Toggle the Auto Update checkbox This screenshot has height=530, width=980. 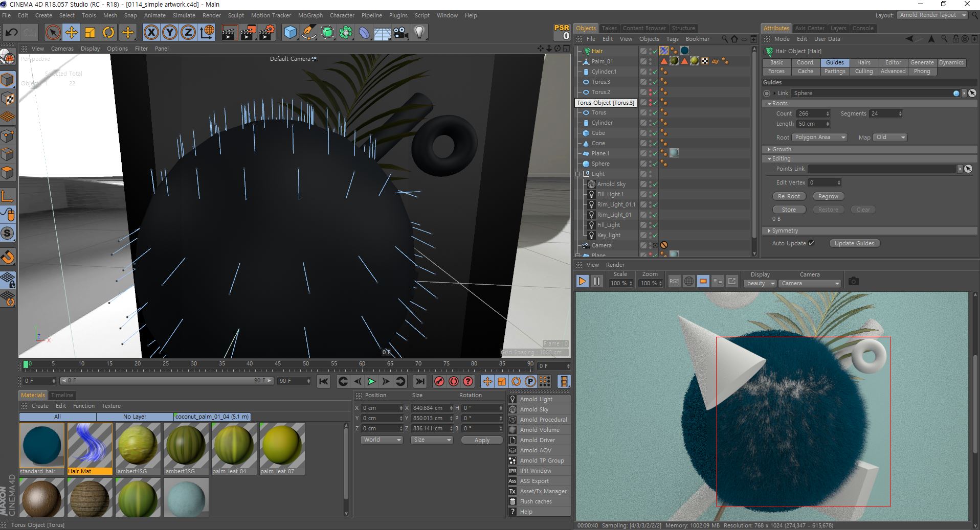pos(812,243)
